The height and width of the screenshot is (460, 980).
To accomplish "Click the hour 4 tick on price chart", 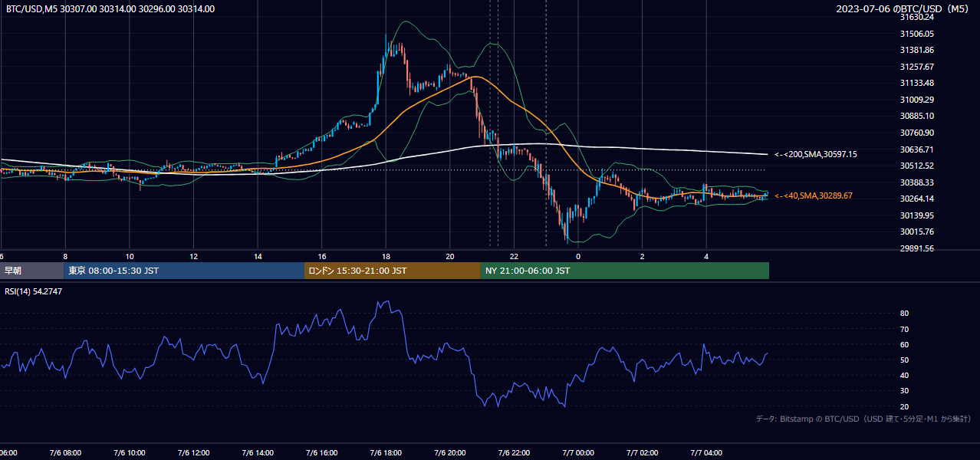I will click(707, 256).
